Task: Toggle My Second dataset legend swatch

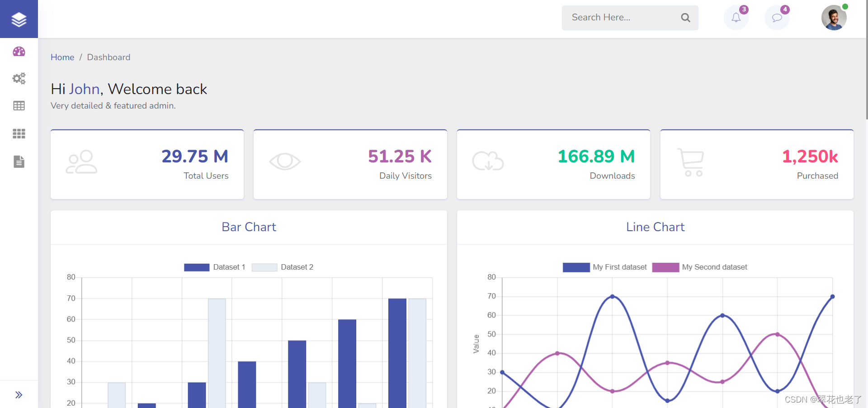Action: tap(665, 267)
